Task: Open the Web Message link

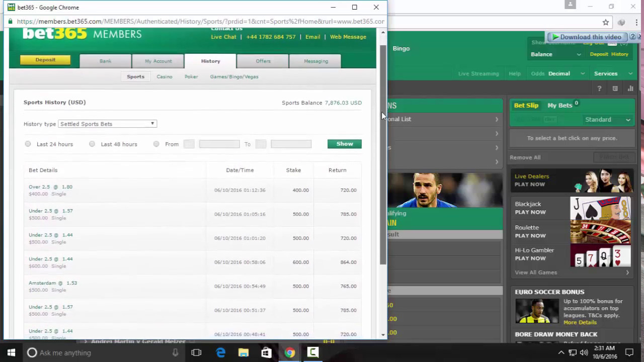Action: (x=348, y=37)
